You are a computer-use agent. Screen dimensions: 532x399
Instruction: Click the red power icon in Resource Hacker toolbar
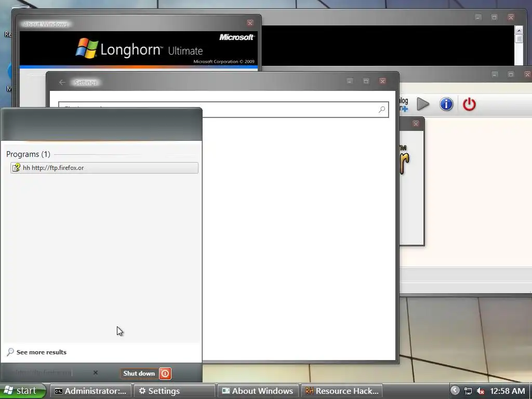coord(469,104)
